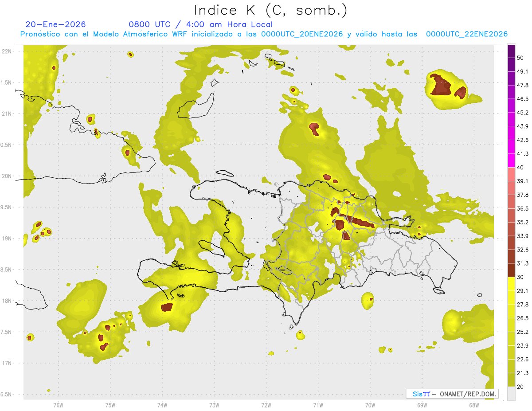Click the "50" color bar value
This screenshot has width=532, height=411.
[520, 58]
